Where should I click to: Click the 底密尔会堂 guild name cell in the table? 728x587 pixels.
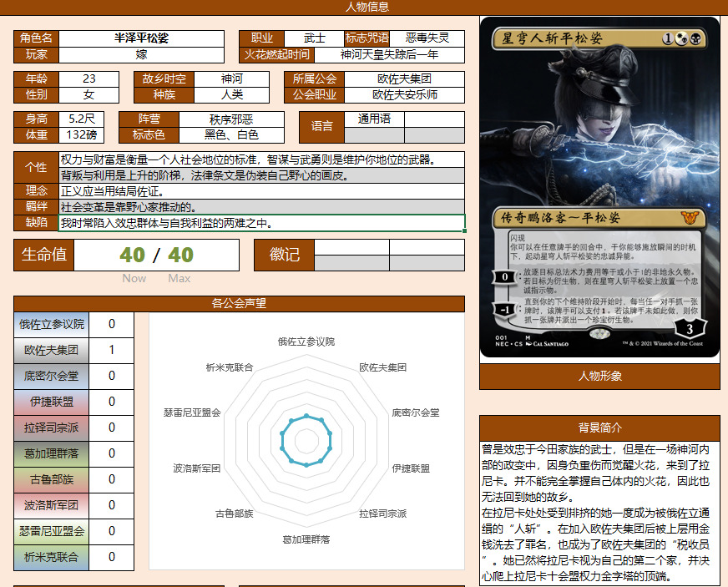pos(51,376)
